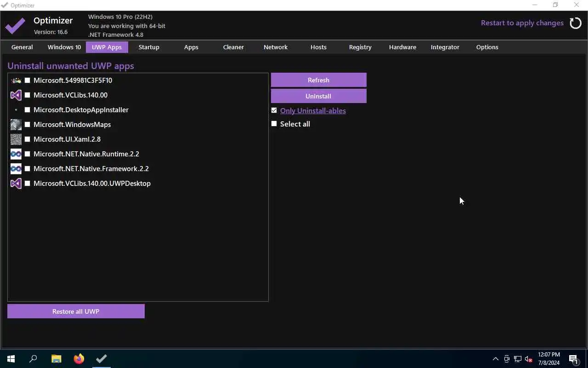The width and height of the screenshot is (588, 368).
Task: Check the Microsoft.NET.Native.Runtime.2.2 checkbox
Action: click(x=28, y=154)
